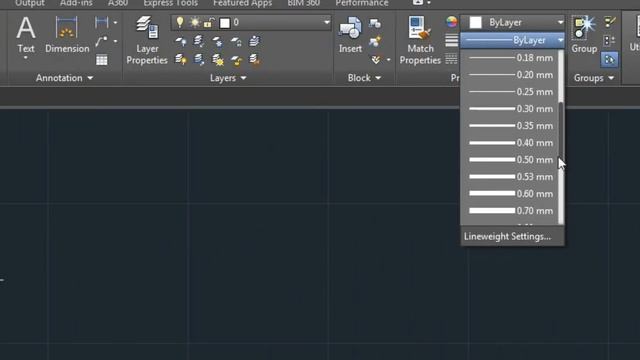The image size is (640, 360).
Task: Open the A360 ribbon tab
Action: click(x=118, y=3)
